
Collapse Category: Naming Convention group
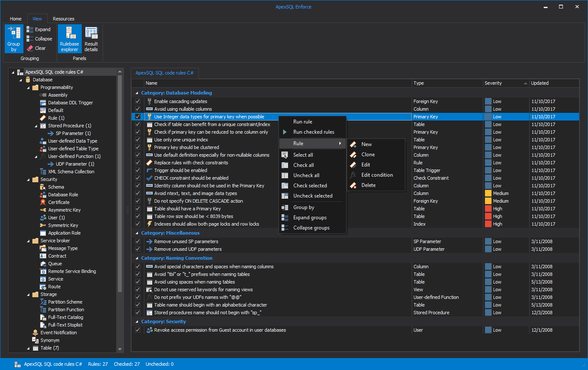137,258
